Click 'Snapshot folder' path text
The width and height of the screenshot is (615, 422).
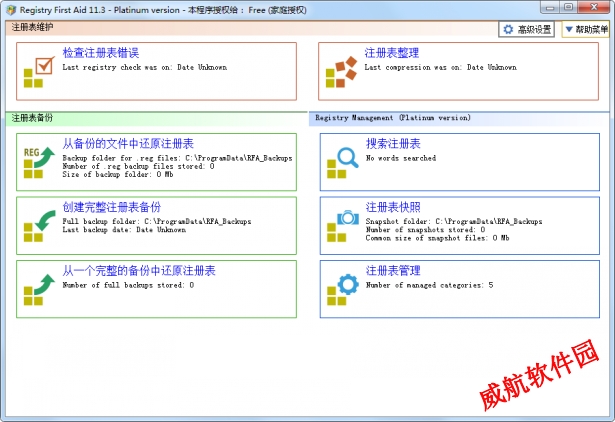[x=454, y=222]
